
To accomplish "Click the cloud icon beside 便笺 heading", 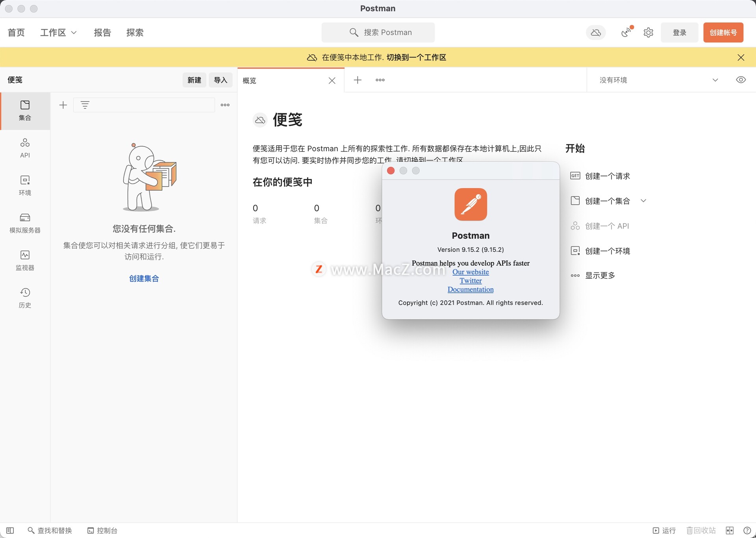I will 260,120.
